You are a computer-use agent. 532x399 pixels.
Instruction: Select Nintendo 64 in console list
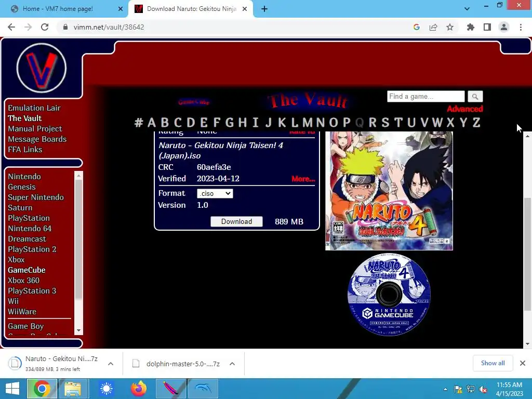click(x=30, y=229)
